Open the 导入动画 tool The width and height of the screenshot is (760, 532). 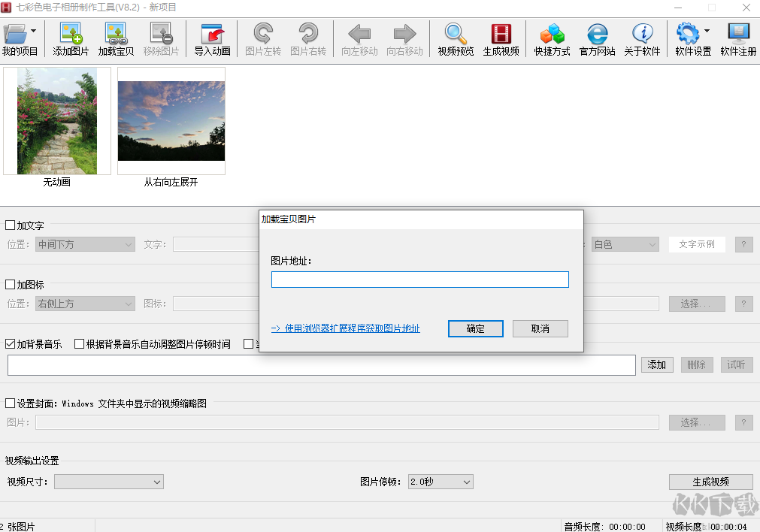pos(211,39)
